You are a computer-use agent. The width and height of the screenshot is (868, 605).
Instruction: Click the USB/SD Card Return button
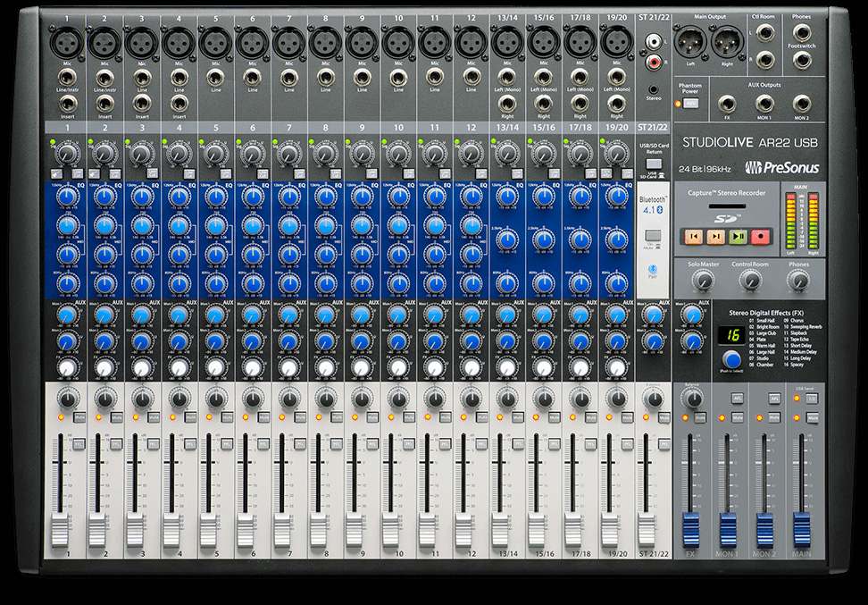click(x=654, y=164)
